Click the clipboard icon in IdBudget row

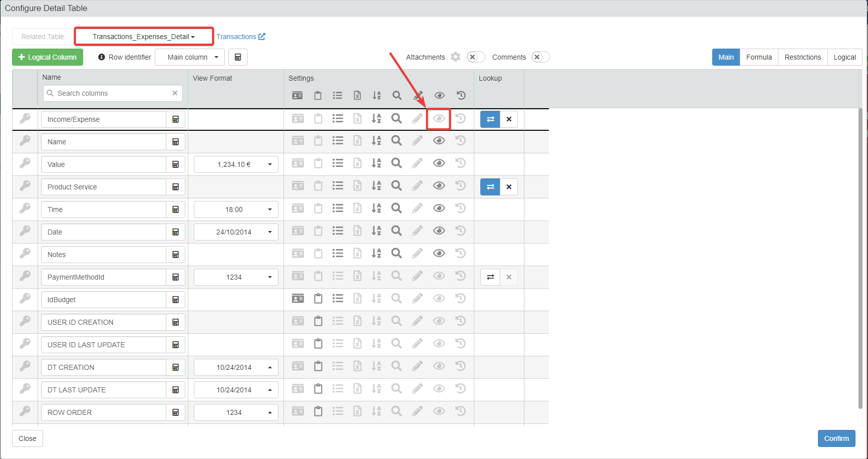[318, 299]
